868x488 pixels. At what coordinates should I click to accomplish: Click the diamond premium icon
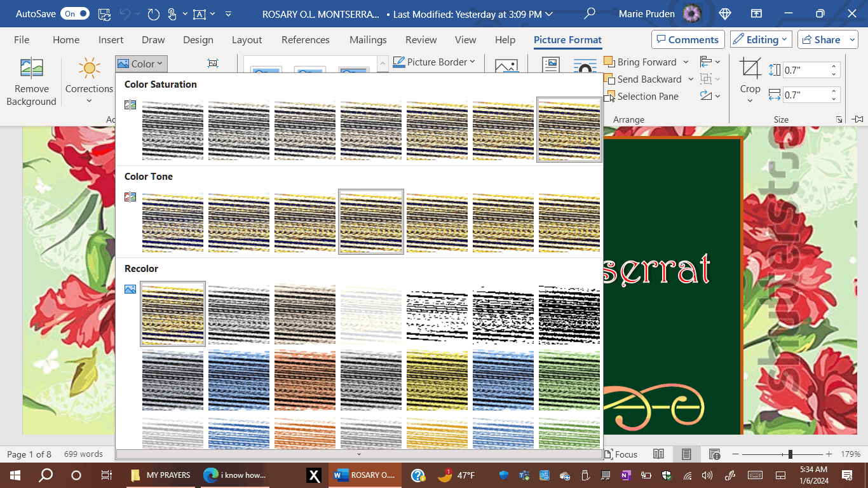(x=725, y=13)
